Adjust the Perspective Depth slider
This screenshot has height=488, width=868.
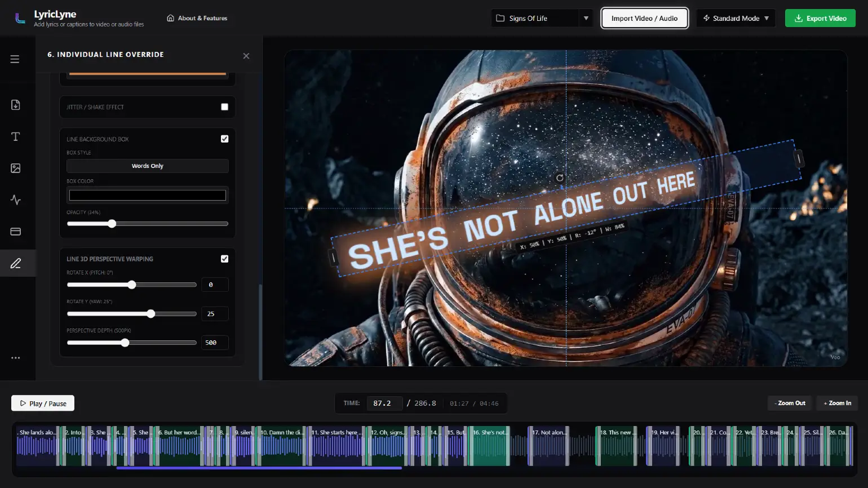132,343
